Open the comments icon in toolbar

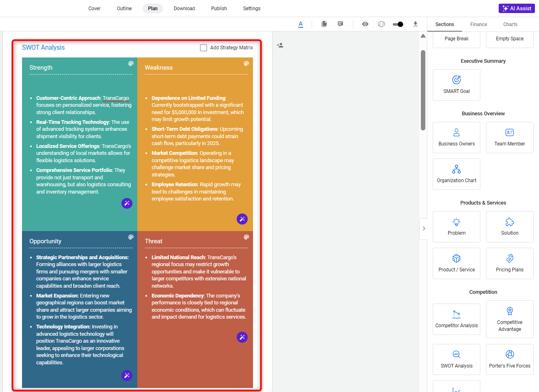[340, 24]
